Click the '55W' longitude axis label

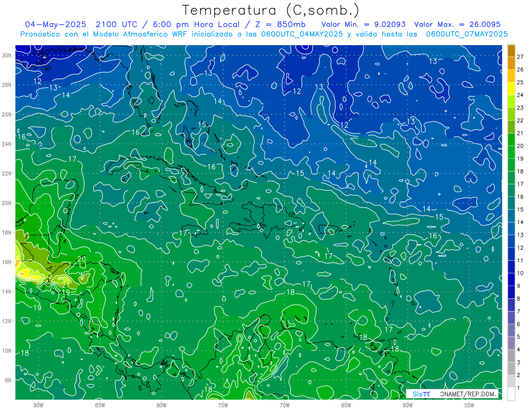tap(469, 405)
